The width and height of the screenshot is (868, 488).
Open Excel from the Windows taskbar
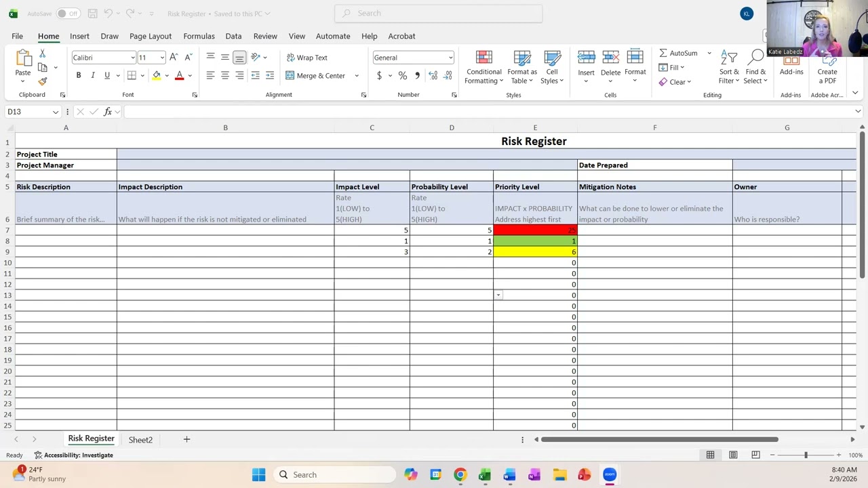click(x=485, y=474)
